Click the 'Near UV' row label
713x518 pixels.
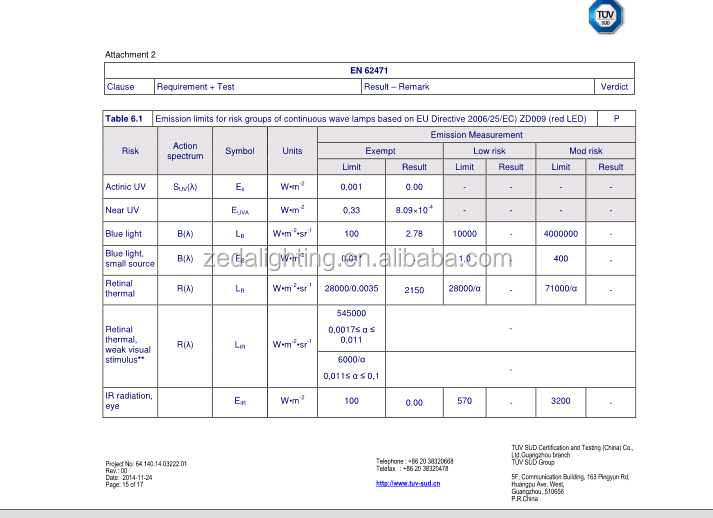(122, 210)
